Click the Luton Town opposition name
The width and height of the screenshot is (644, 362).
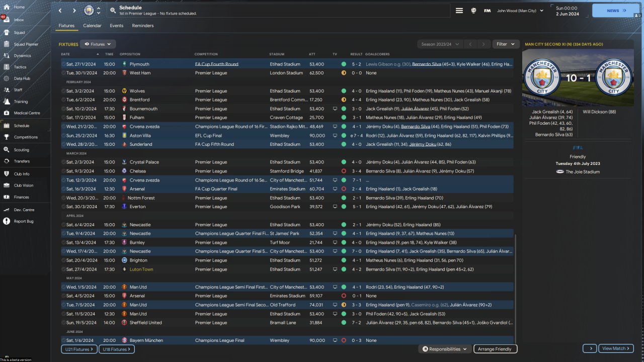[x=141, y=269]
